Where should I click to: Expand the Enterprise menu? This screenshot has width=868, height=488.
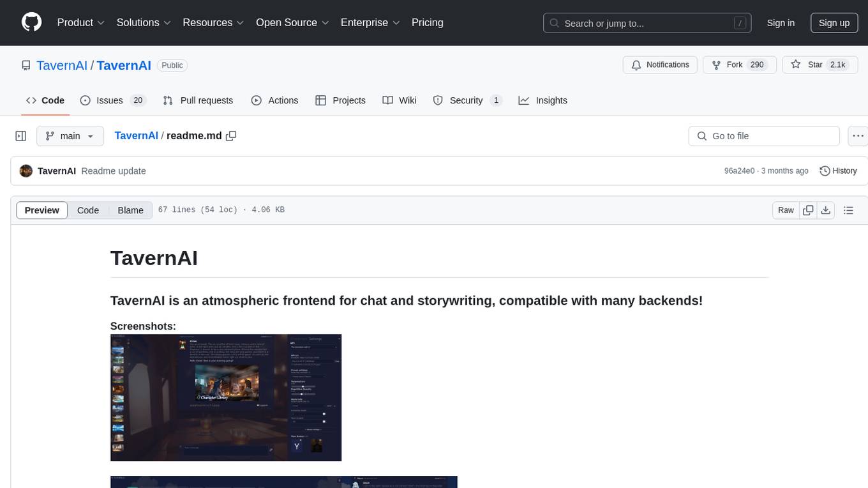click(x=370, y=22)
